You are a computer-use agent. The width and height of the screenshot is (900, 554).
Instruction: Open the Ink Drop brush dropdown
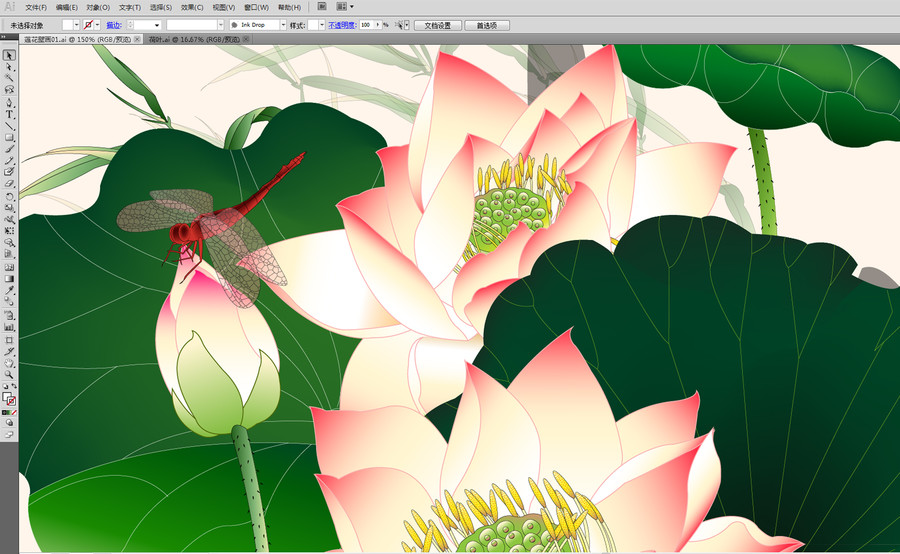[x=283, y=25]
